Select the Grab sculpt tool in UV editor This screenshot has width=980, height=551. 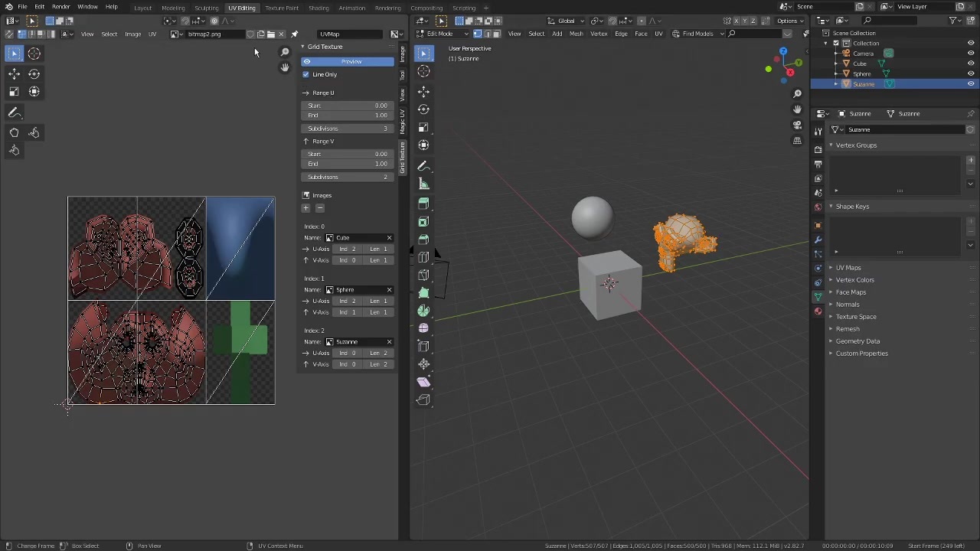click(x=14, y=132)
